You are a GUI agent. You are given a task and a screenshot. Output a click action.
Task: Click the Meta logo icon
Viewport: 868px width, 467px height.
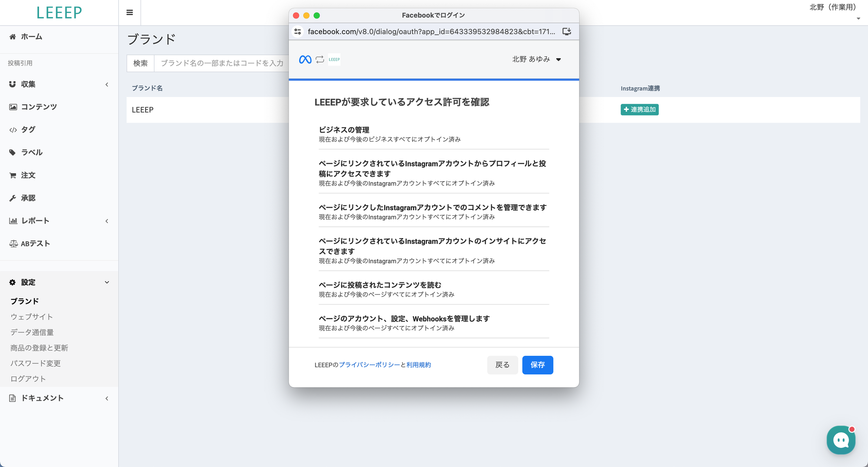tap(305, 60)
